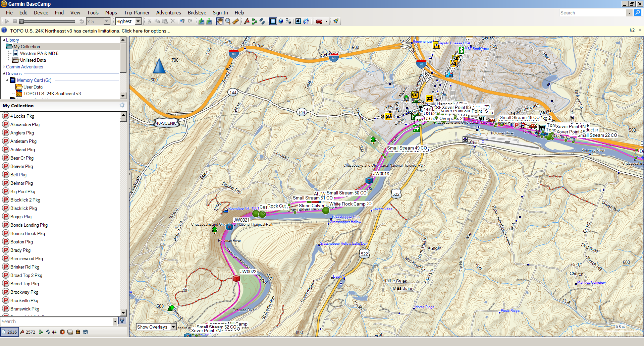The width and height of the screenshot is (644, 346).
Task: Select the New Waypoint flag tool
Action: tap(247, 21)
